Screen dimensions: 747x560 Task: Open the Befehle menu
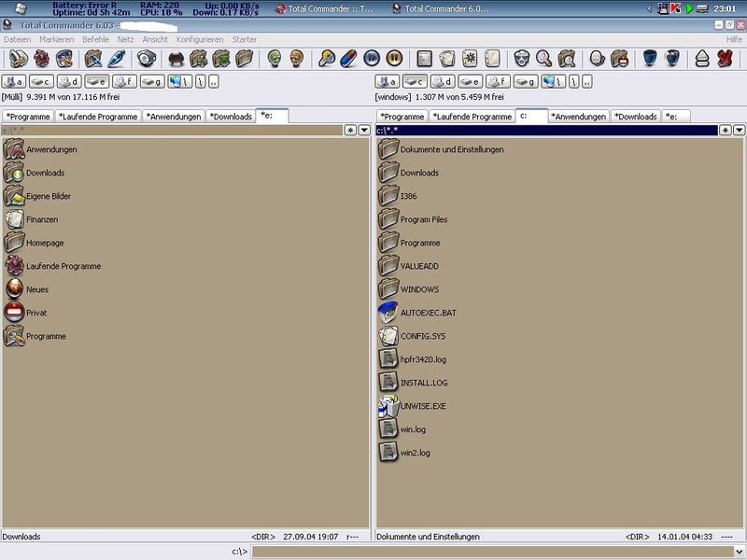point(95,39)
